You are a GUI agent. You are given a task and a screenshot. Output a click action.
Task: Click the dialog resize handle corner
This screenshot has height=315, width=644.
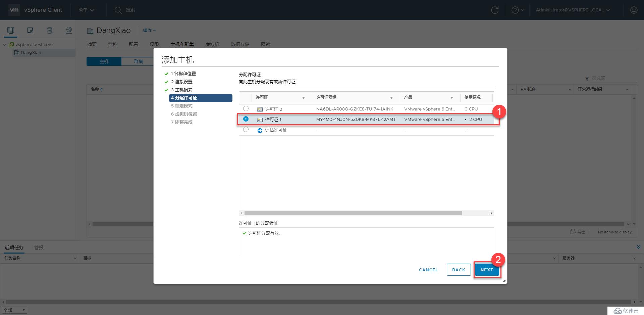click(504, 281)
